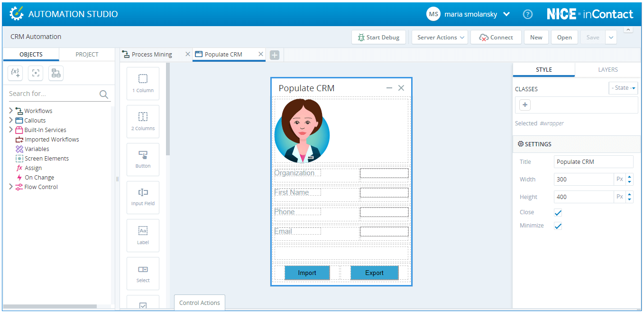Image resolution: width=644 pixels, height=313 pixels.
Task: Open the Process Mining tab
Action: pyautogui.click(x=152, y=55)
